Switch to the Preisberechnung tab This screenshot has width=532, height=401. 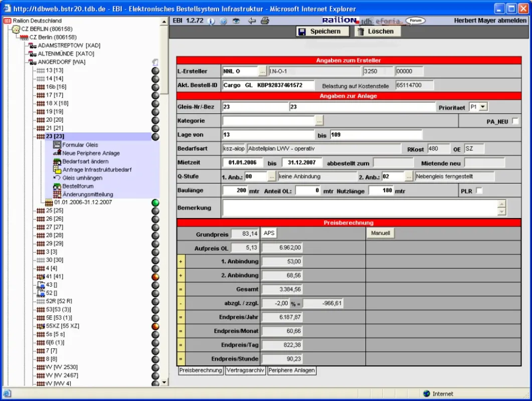(x=201, y=370)
